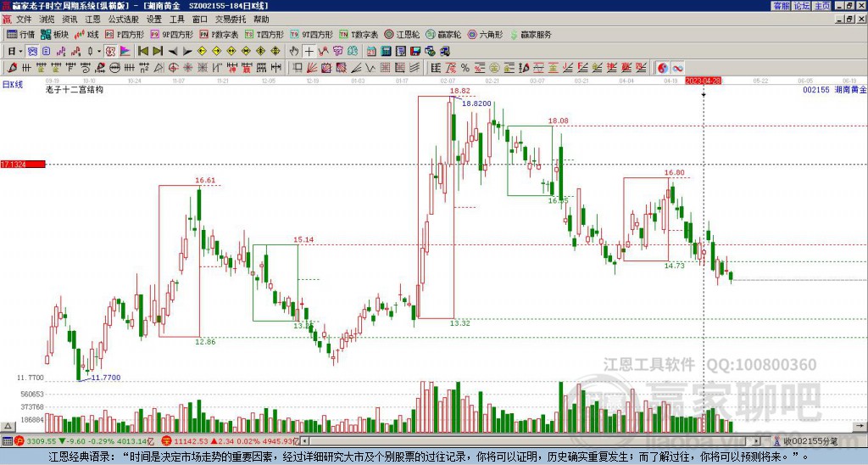Screen dimensions: 868x465
Task: Jump to last bar with green end arrow
Action: (x=158, y=52)
